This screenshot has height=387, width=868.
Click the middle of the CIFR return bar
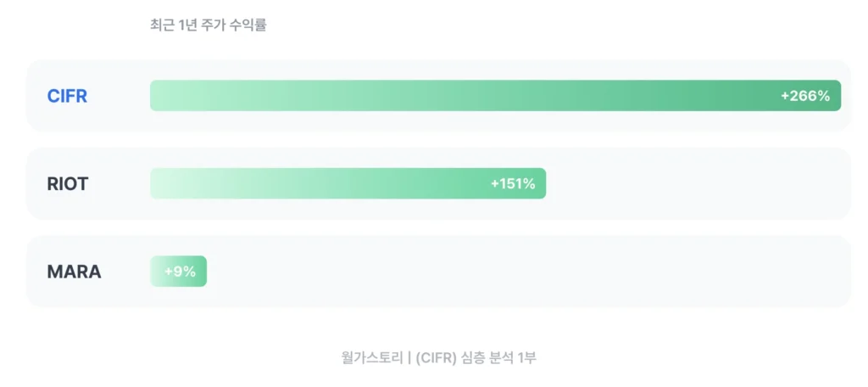(x=495, y=96)
